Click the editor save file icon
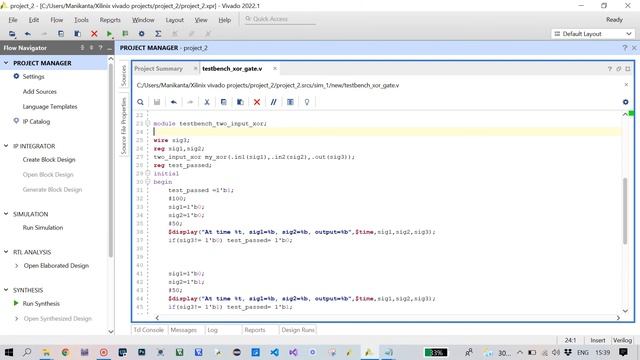This screenshot has width=640, height=360. click(157, 102)
